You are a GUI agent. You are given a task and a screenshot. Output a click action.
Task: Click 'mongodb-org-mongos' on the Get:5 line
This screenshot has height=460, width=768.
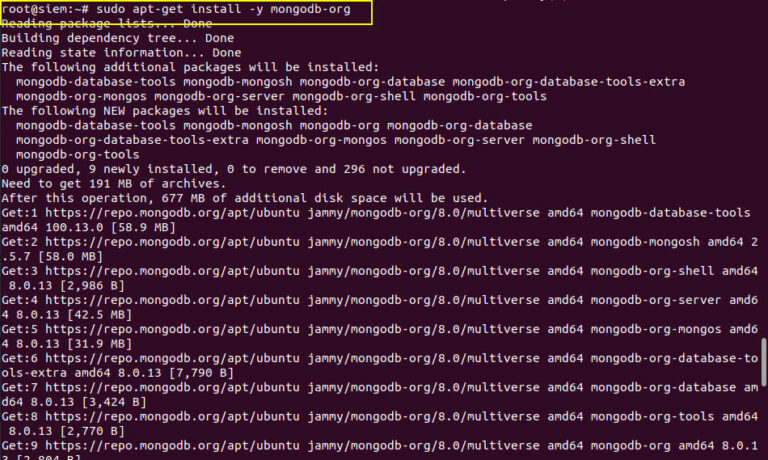(x=656, y=329)
